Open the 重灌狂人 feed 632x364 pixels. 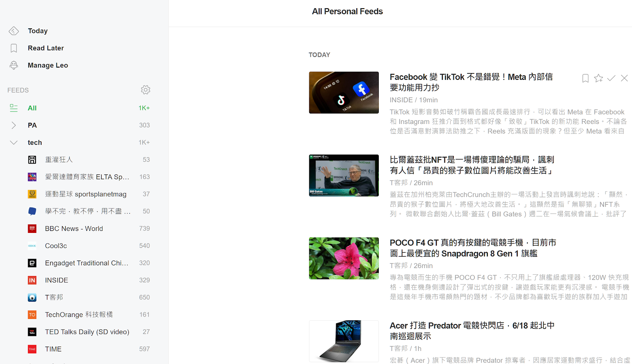point(59,159)
